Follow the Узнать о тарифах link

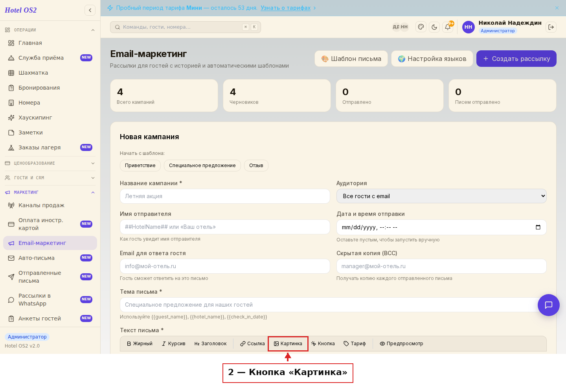pyautogui.click(x=285, y=8)
